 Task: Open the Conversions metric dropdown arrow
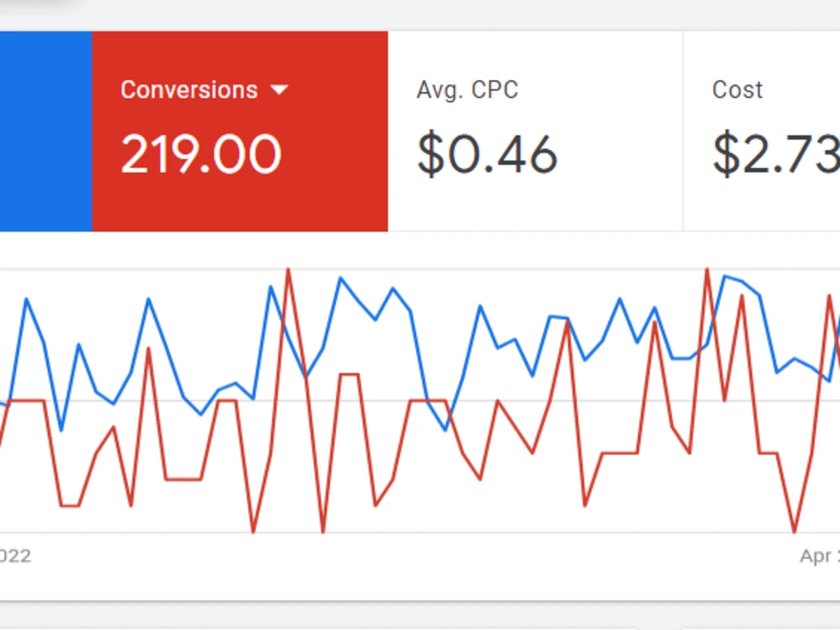coord(279,90)
